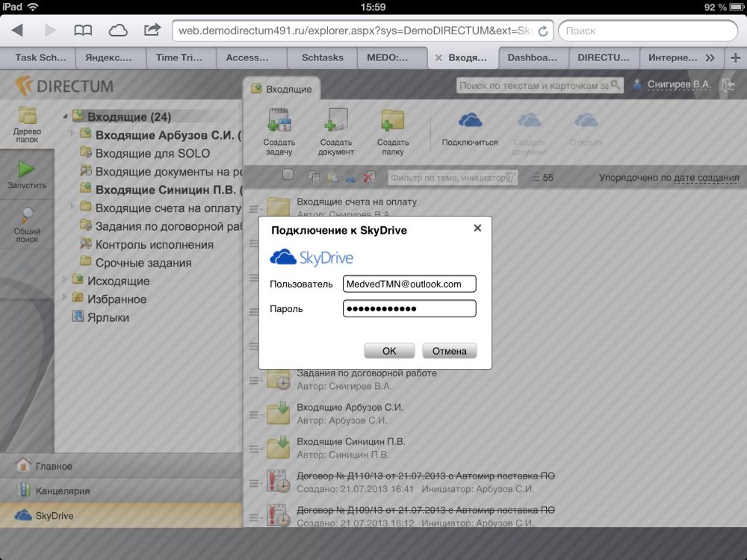The image size is (747, 560).
Task: Expand the Исходящие tree node
Action: pyautogui.click(x=64, y=279)
